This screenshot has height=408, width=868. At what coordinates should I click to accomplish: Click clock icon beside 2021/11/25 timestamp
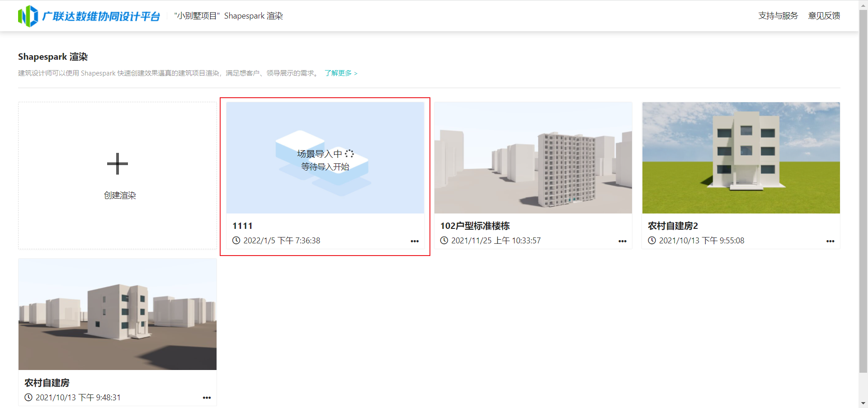[444, 241]
